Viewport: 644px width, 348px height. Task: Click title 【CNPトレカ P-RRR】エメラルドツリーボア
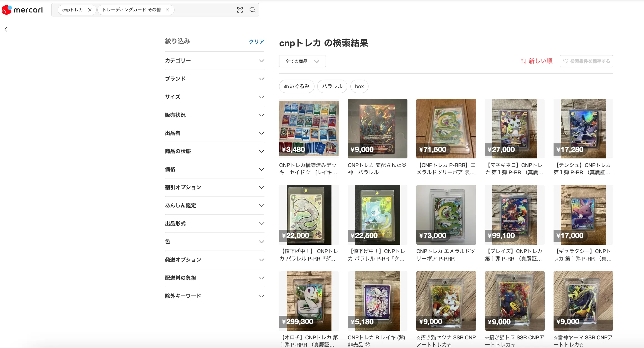coord(446,169)
